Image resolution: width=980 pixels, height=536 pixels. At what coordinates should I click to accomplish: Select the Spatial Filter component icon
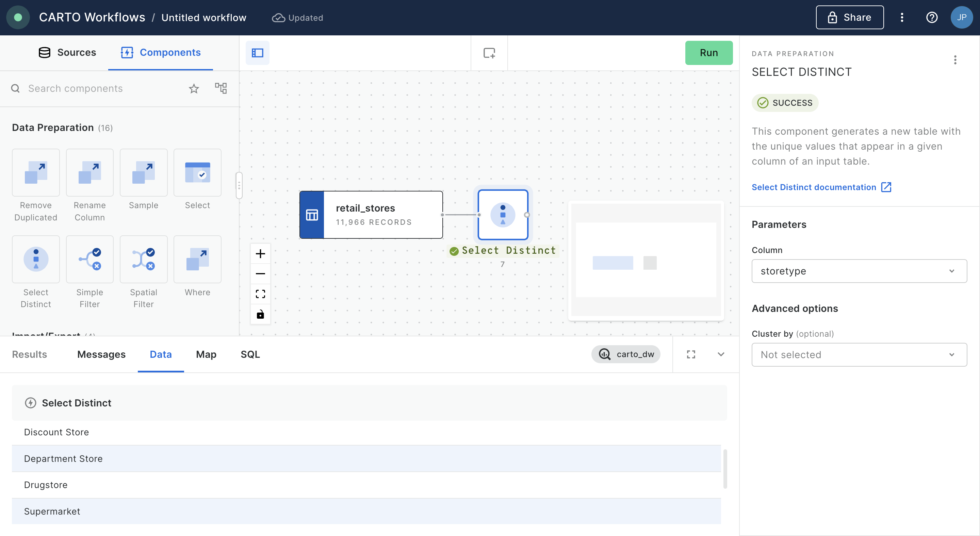(x=143, y=259)
